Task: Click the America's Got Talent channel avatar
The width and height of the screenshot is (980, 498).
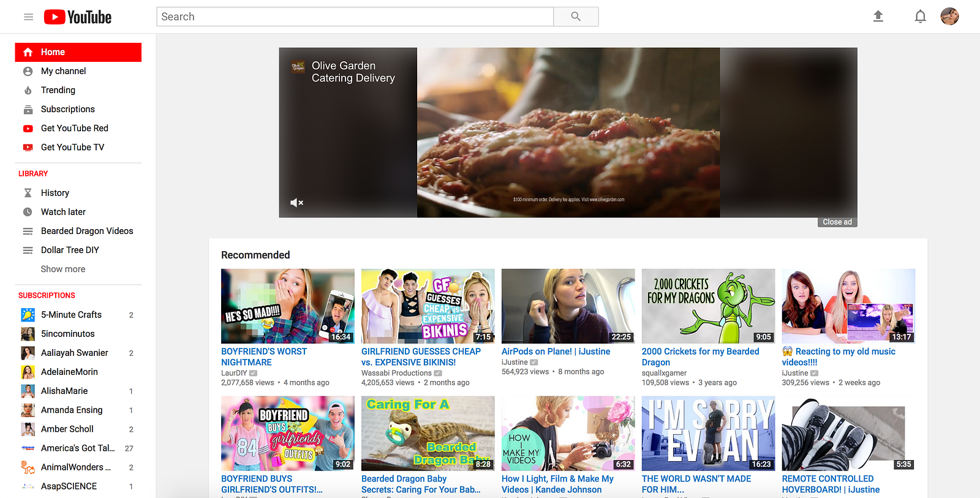Action: pyautogui.click(x=28, y=448)
